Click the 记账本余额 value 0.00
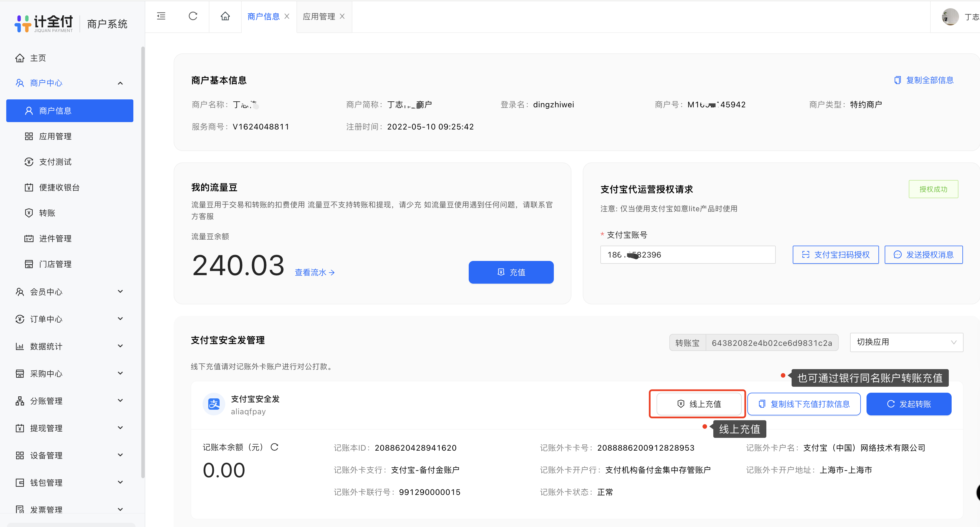980x527 pixels. [x=224, y=470]
